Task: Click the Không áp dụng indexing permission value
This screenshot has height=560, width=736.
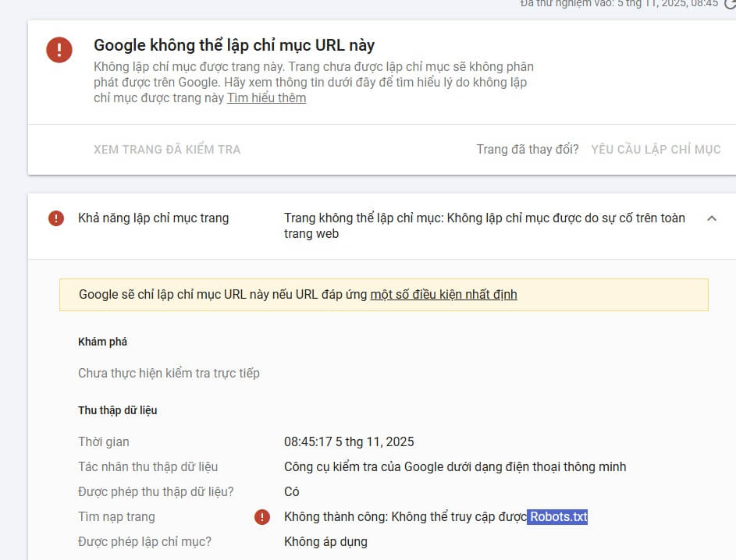Action: pyautogui.click(x=325, y=541)
